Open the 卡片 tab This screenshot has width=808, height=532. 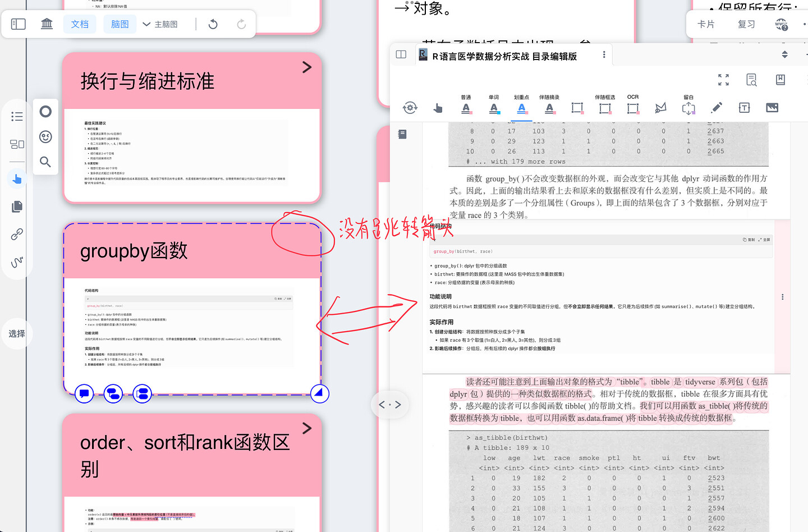click(x=706, y=24)
